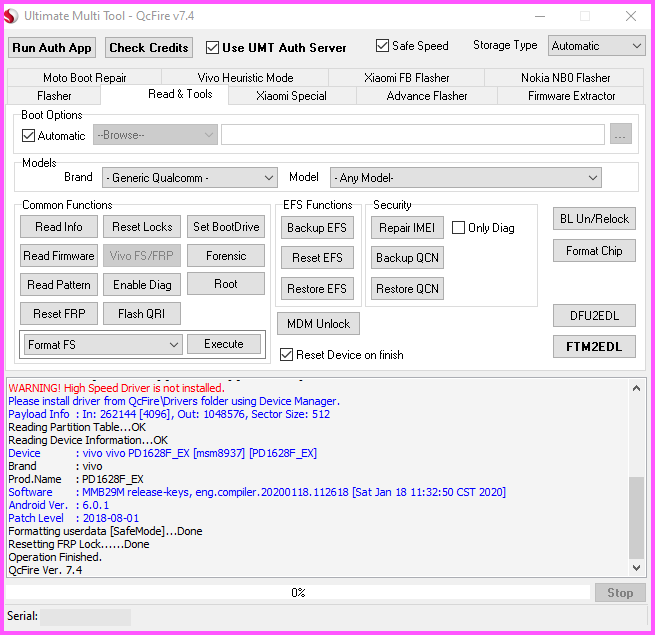Open the Brand dropdown Generic Qualcomm
The height and width of the screenshot is (635, 655).
(190, 178)
